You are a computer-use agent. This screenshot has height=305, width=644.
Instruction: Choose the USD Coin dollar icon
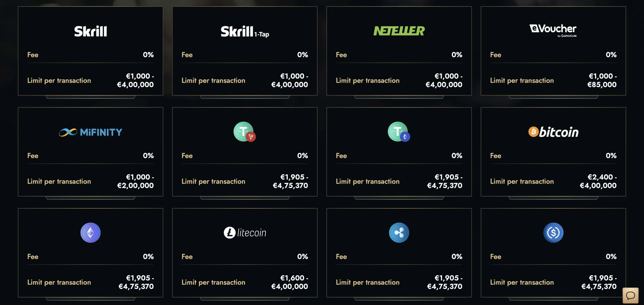[553, 233]
